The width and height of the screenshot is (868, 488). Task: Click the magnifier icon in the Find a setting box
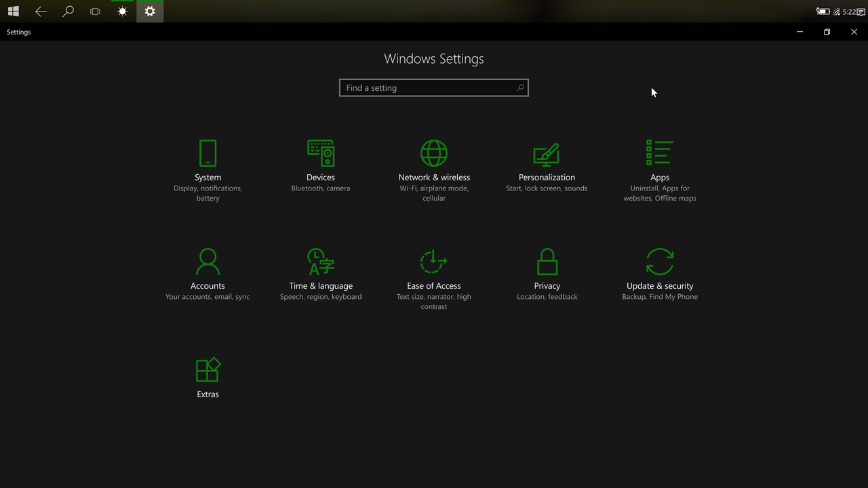pos(520,87)
